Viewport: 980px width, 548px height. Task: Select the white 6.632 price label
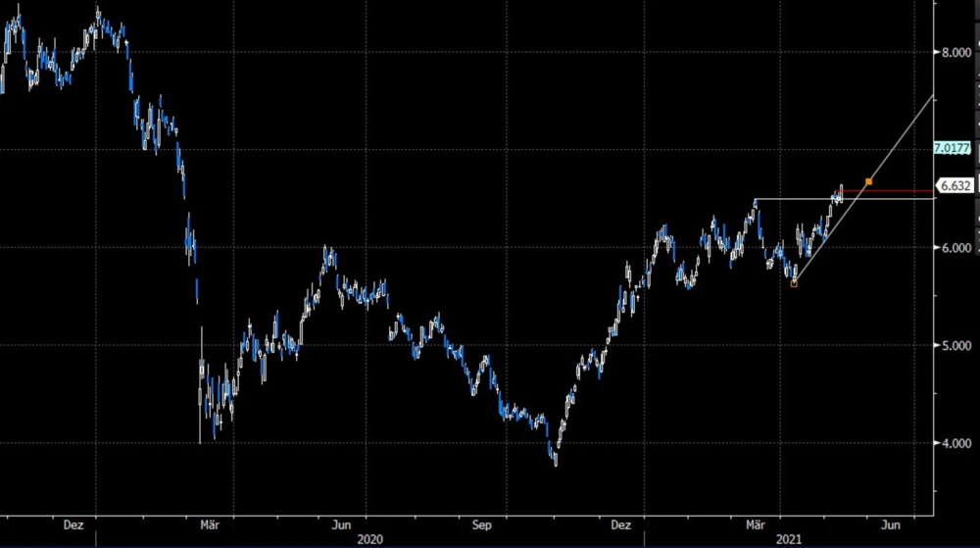click(x=955, y=185)
